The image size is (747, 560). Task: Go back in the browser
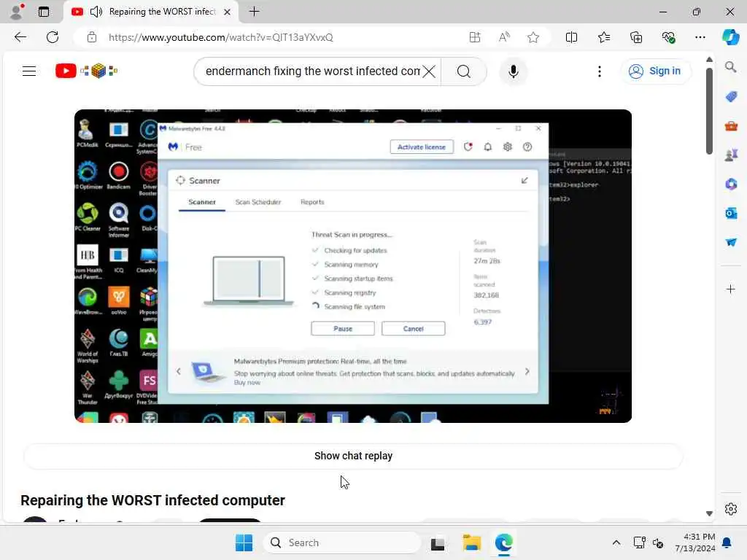click(20, 37)
